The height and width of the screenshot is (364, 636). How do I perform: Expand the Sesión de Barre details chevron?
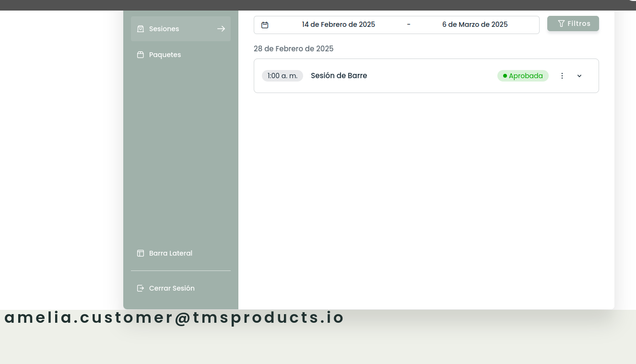[579, 76]
